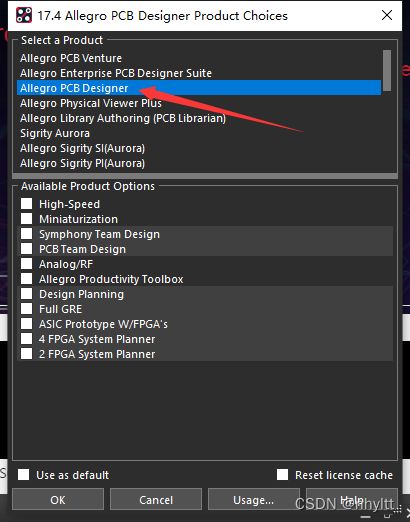Open the Usage... dialog button
This screenshot has height=522, width=410.
(x=254, y=499)
